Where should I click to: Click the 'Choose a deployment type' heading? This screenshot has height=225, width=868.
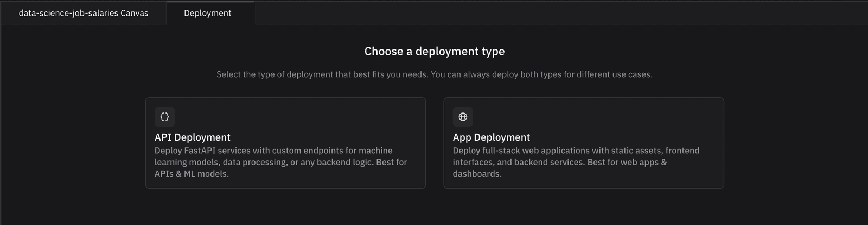click(x=434, y=52)
